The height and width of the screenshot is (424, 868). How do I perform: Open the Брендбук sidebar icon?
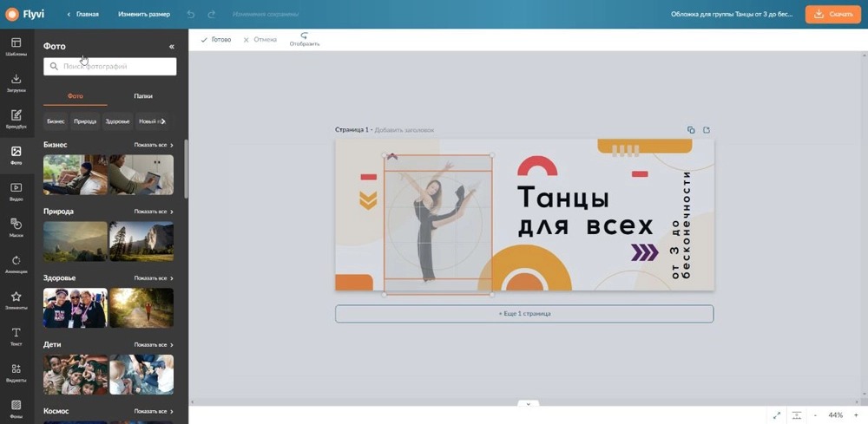coord(16,119)
